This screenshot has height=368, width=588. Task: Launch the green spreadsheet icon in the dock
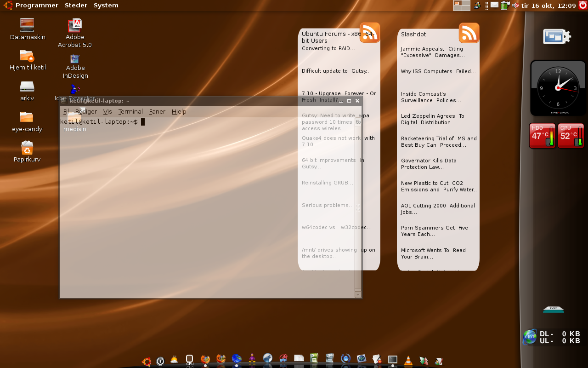click(x=314, y=358)
